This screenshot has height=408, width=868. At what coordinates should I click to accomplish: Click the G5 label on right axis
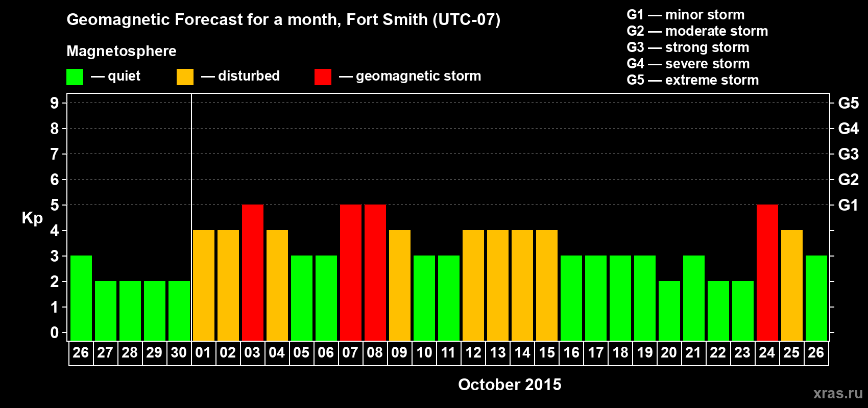(849, 103)
